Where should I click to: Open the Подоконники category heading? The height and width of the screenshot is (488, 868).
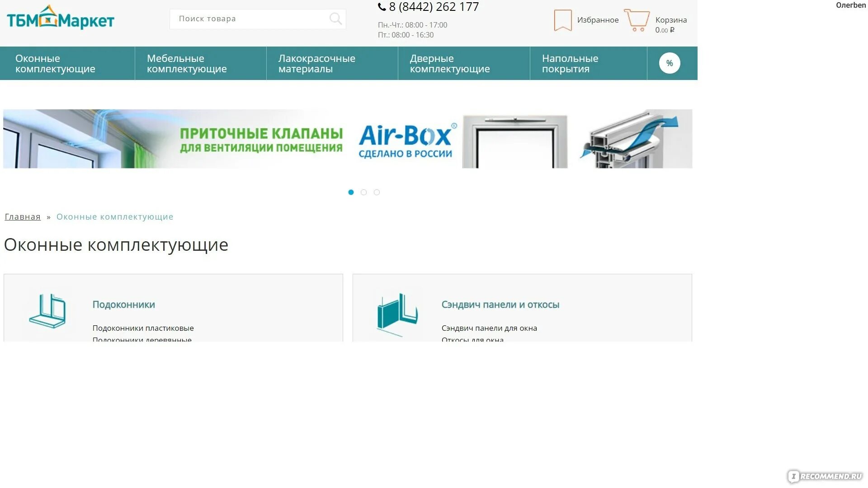[x=124, y=305]
